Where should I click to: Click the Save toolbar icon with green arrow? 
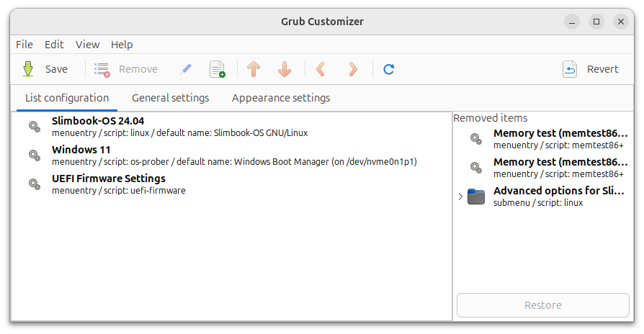click(x=28, y=69)
